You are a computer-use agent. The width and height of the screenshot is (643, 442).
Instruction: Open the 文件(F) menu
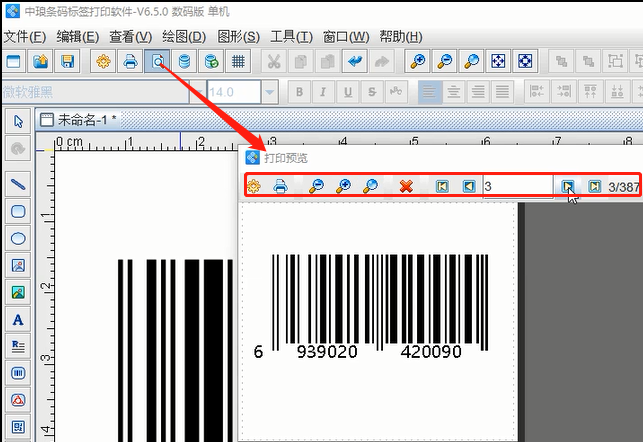point(25,37)
